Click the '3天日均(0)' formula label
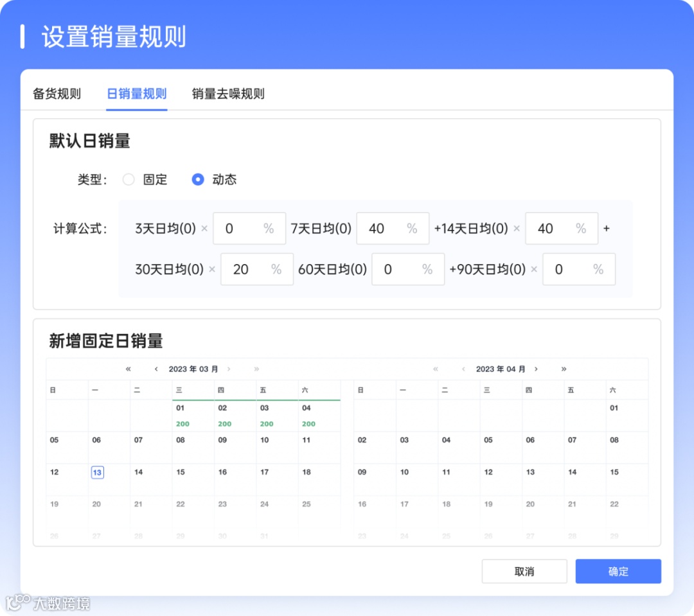 pyautogui.click(x=166, y=228)
